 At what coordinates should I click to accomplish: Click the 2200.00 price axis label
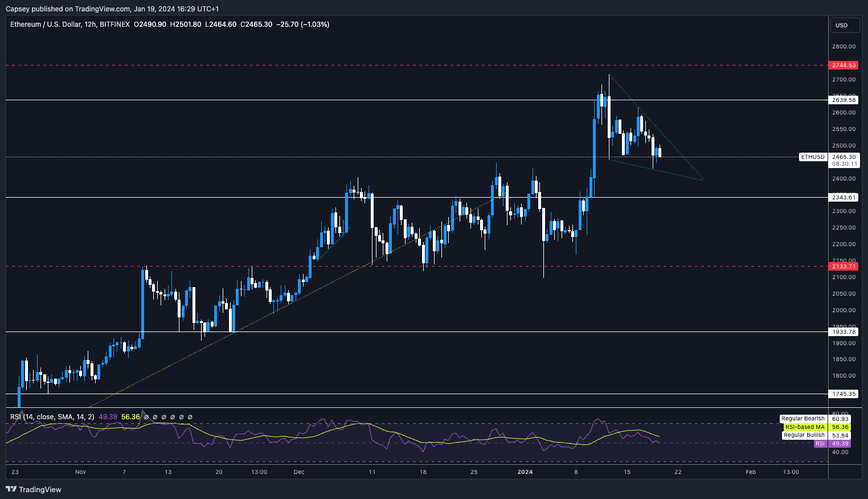[x=844, y=244]
